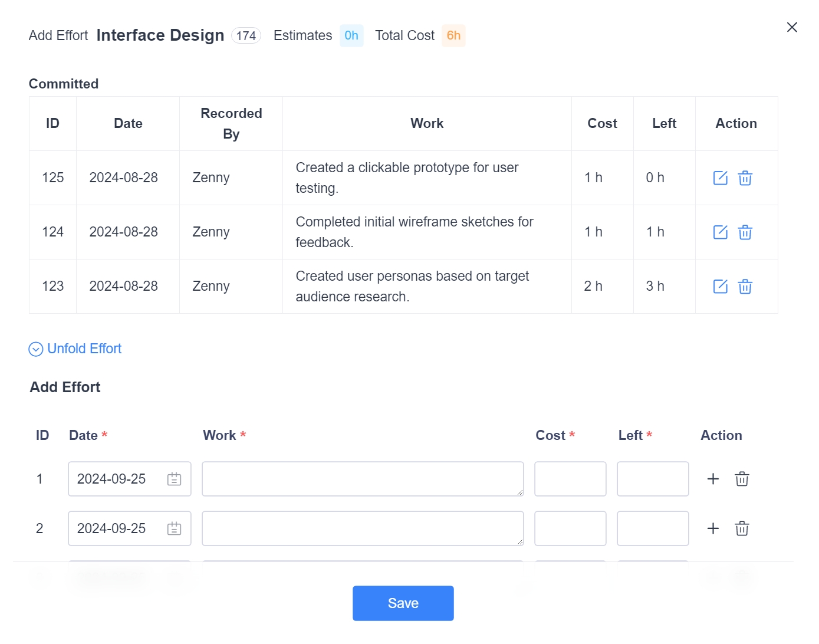Edit committed effort record 125

[720, 178]
